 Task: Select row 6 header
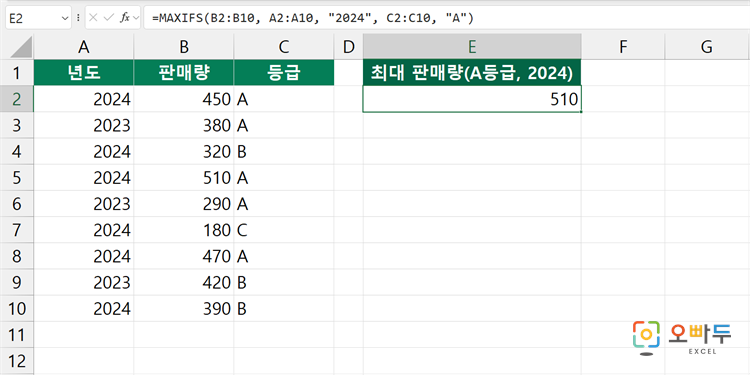pyautogui.click(x=17, y=204)
